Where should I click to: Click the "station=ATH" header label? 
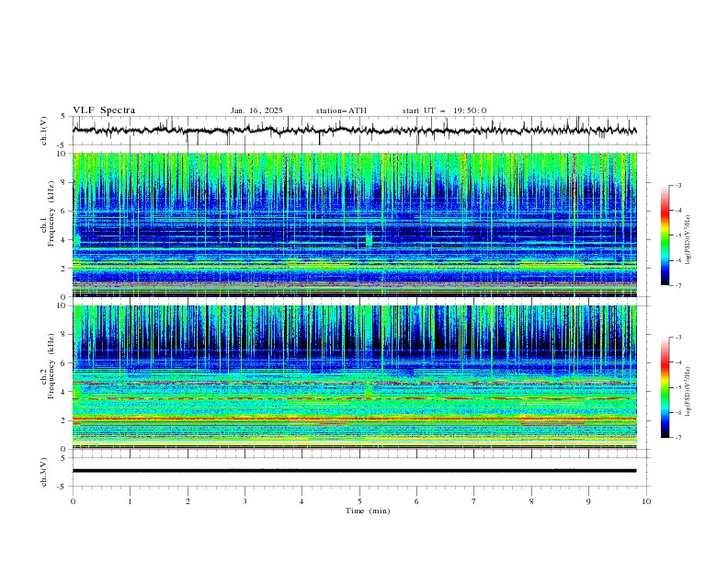pos(341,110)
